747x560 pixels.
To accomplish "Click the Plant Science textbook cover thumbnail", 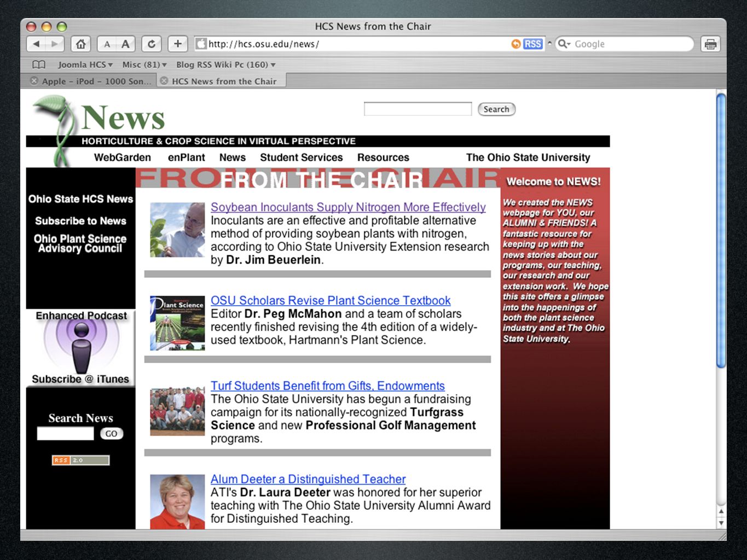I will pos(177,323).
